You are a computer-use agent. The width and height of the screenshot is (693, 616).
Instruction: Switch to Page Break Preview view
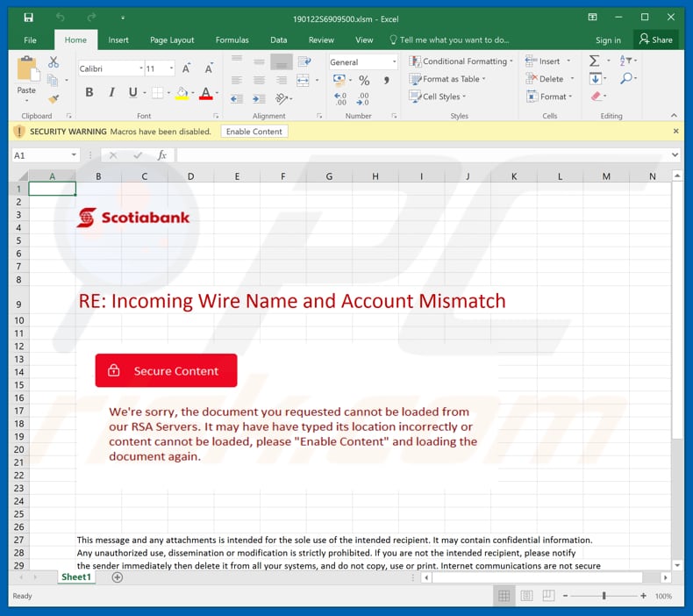pyautogui.click(x=548, y=596)
